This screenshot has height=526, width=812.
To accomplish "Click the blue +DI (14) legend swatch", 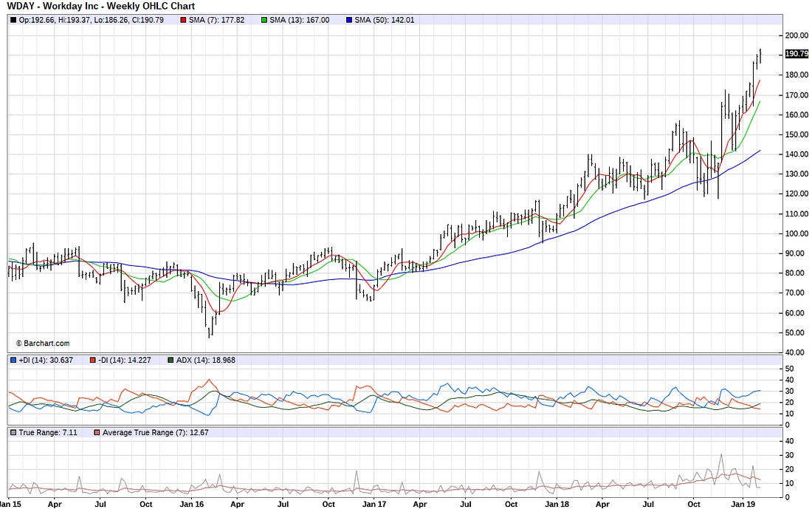I will pos(13,361).
